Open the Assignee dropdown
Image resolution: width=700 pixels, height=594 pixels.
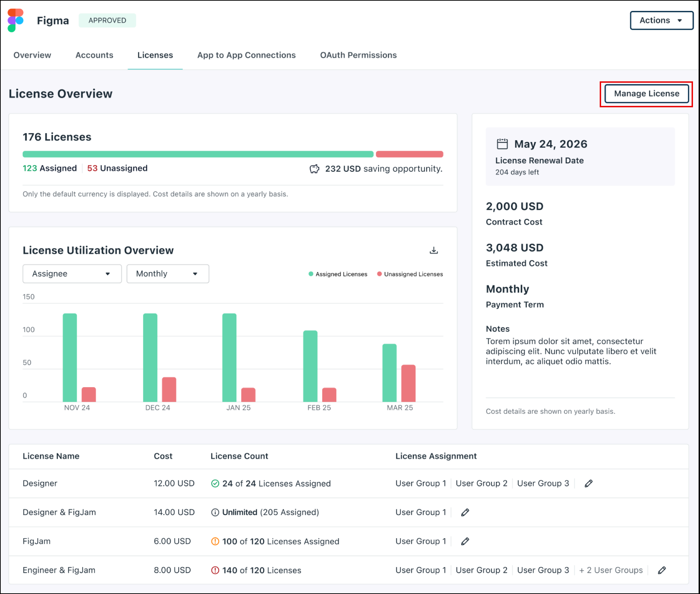click(x=72, y=274)
